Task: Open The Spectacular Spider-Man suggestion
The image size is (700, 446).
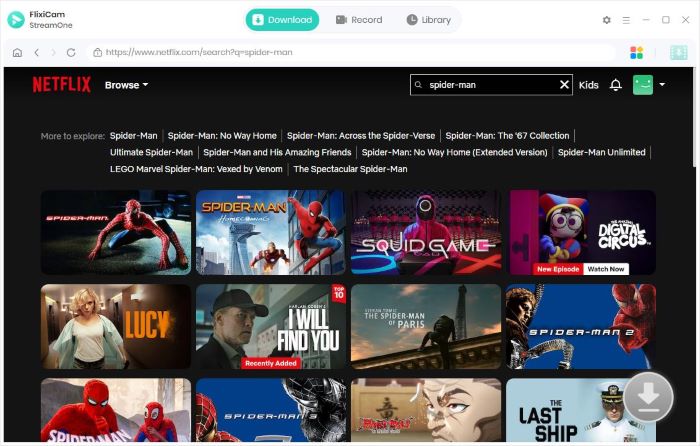Action: click(x=350, y=169)
